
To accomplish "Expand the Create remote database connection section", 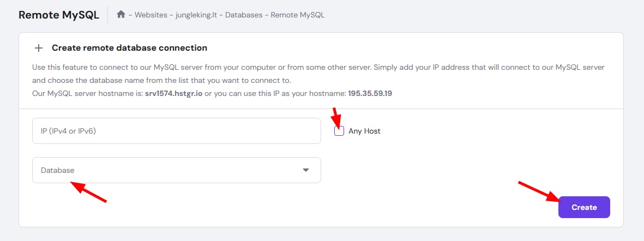I will click(x=129, y=48).
